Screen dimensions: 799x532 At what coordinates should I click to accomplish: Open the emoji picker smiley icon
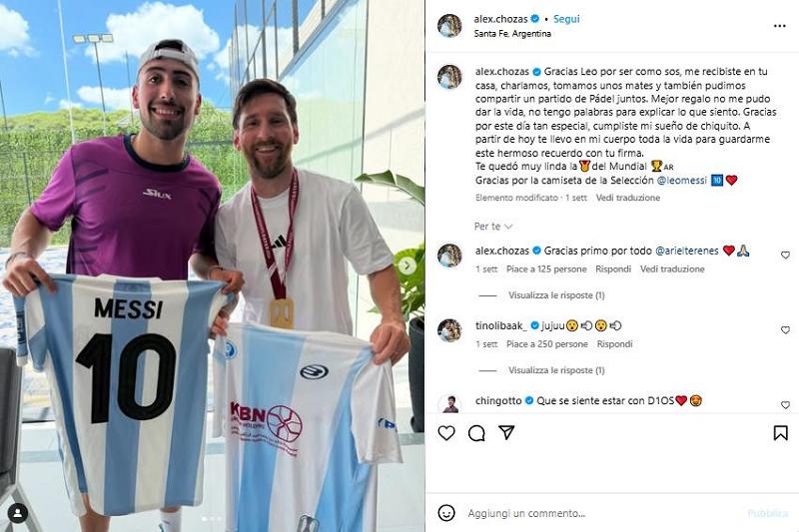(446, 513)
